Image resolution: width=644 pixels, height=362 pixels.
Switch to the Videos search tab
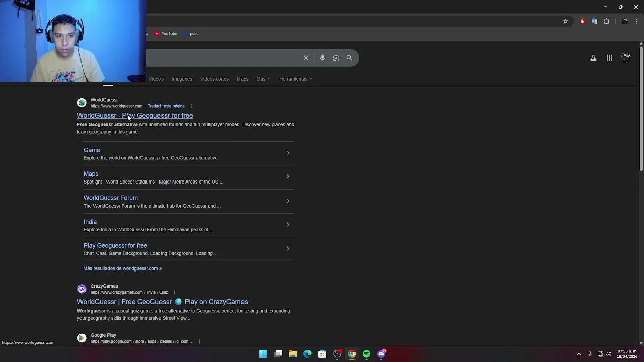pos(156,79)
